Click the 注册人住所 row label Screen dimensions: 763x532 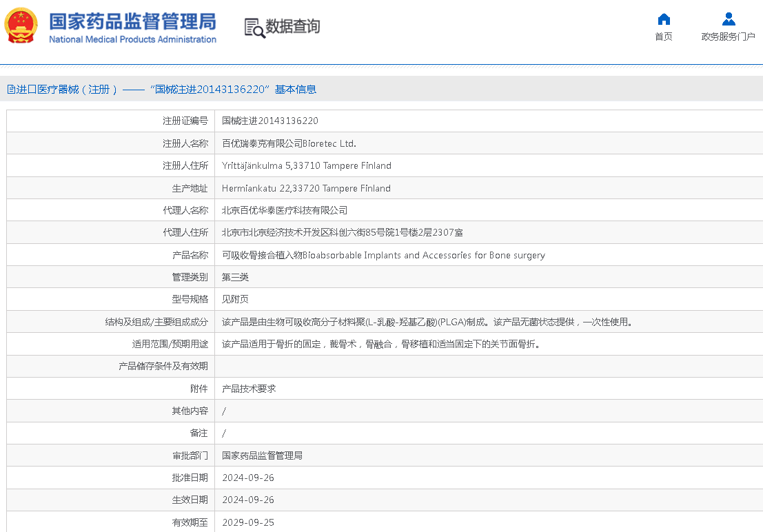[x=185, y=166]
